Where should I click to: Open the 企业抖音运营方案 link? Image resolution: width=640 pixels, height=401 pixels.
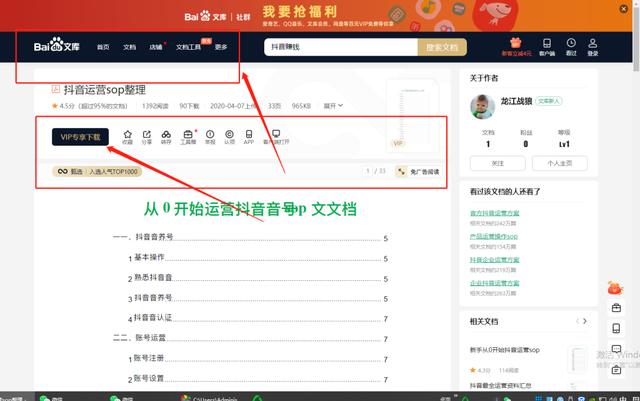point(494,283)
